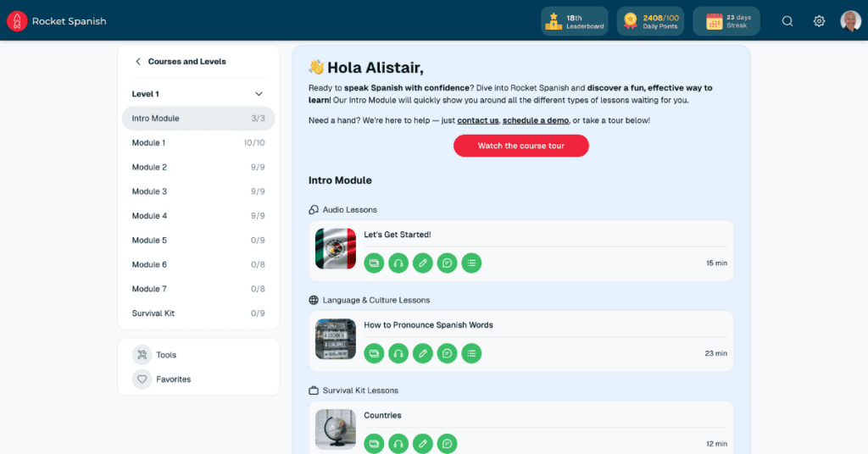Select Module 3 in sidebar
This screenshot has height=454, width=868.
[x=198, y=191]
